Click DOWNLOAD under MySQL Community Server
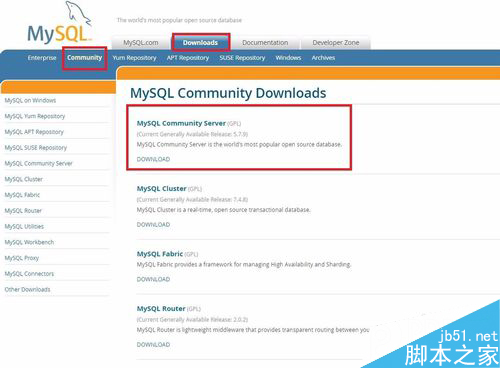This screenshot has height=368, width=500. [x=153, y=159]
